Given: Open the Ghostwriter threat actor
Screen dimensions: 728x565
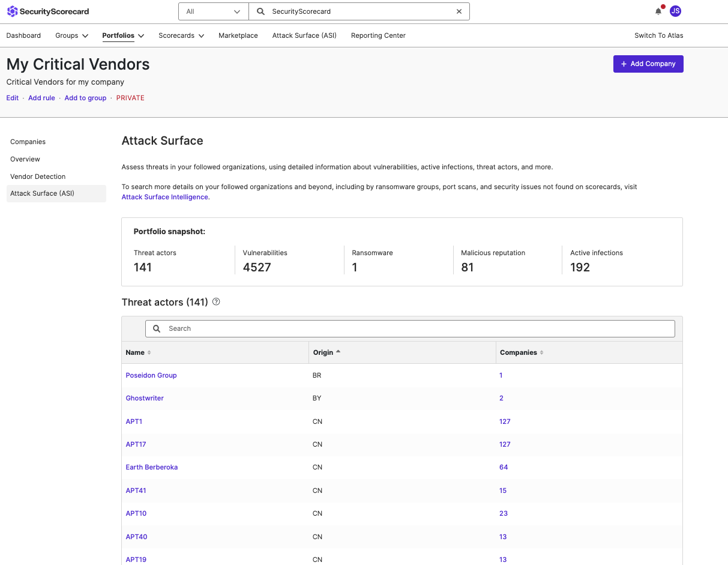Looking at the screenshot, I should [x=145, y=398].
